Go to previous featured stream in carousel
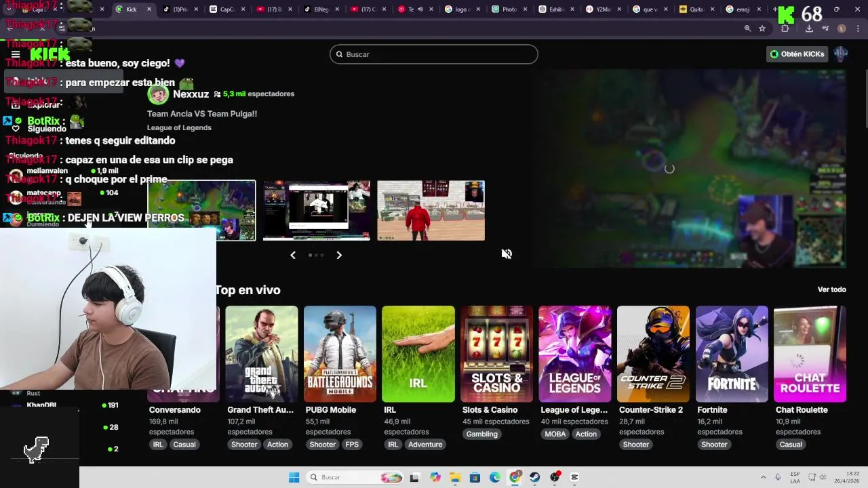Screen dimensions: 868x488 (x=293, y=255)
